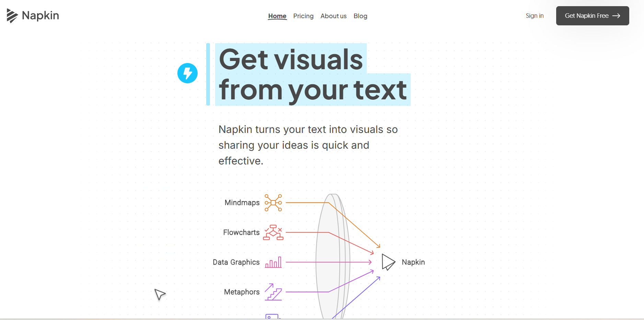Click the purple Metaphors staircase icon
644x320 pixels.
[x=273, y=292]
